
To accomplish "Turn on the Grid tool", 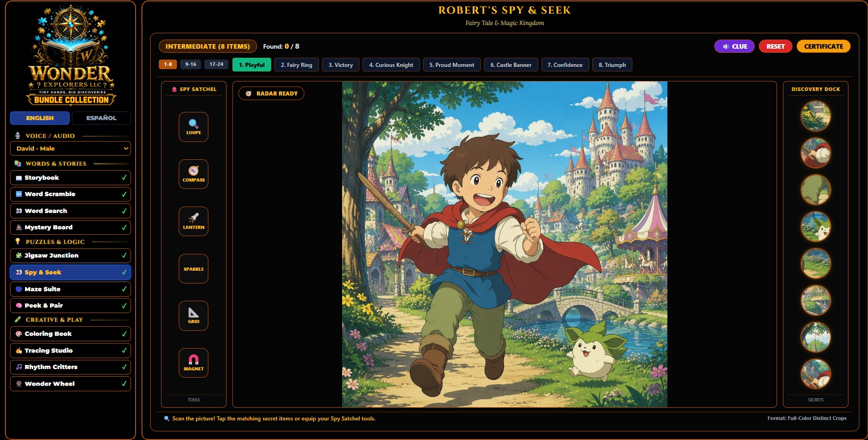I will click(x=193, y=316).
